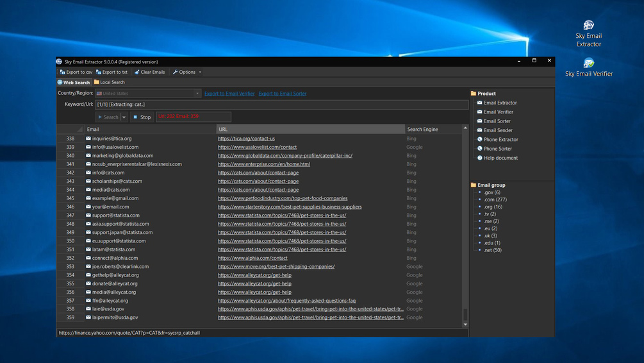644x363 pixels.
Task: Click envelope icon for info@usalovelist.com
Action: coord(88,147)
